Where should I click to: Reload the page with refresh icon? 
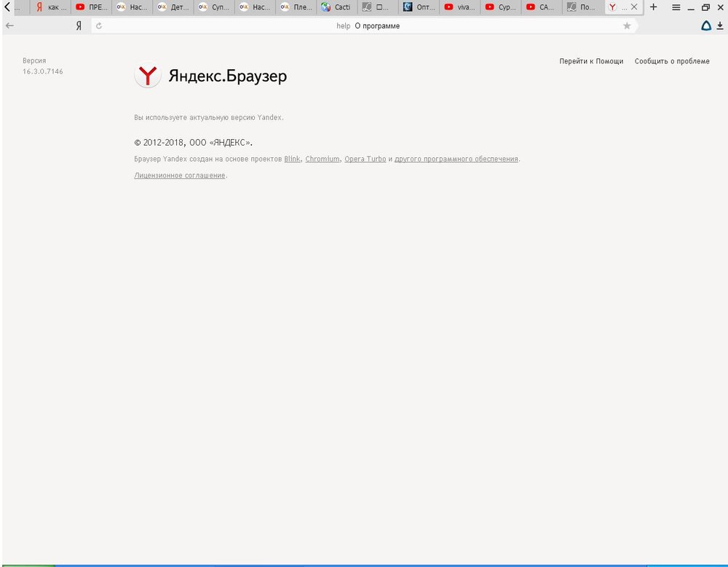pyautogui.click(x=99, y=25)
